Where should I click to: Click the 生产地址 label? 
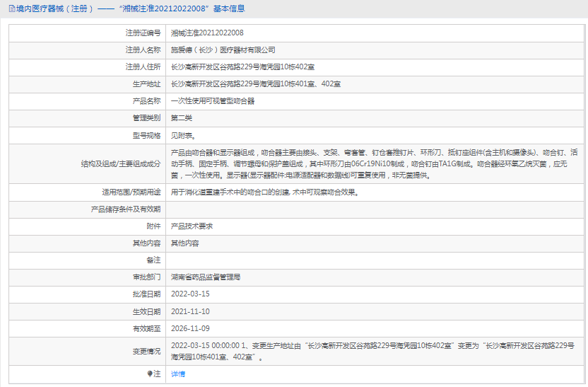[x=146, y=83]
